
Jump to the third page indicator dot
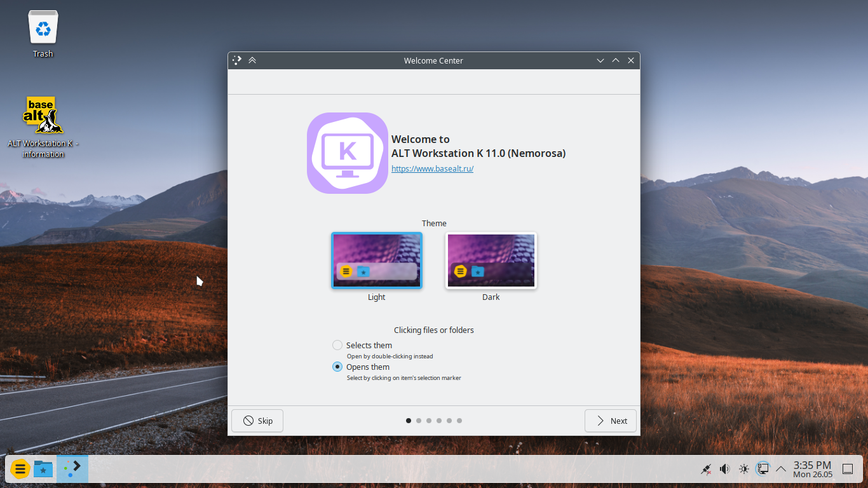point(429,421)
